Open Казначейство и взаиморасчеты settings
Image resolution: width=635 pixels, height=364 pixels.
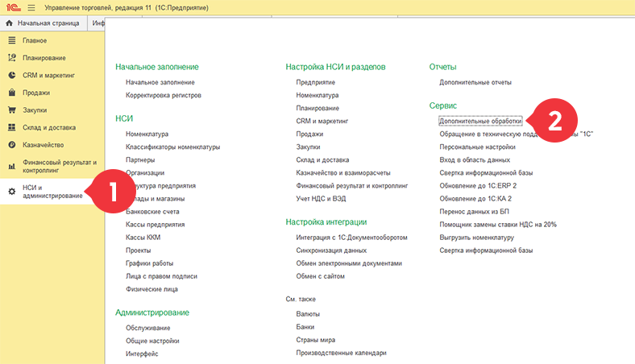click(343, 173)
